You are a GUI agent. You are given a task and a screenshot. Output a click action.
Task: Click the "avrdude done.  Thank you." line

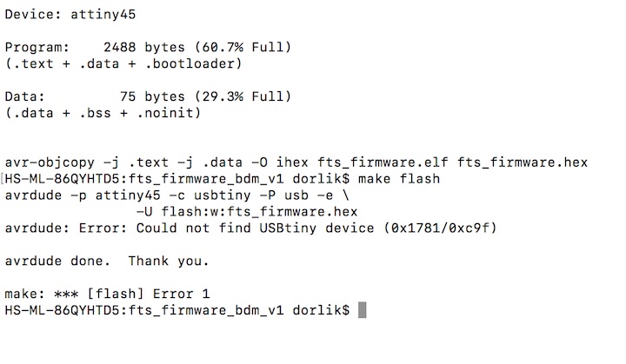107,261
